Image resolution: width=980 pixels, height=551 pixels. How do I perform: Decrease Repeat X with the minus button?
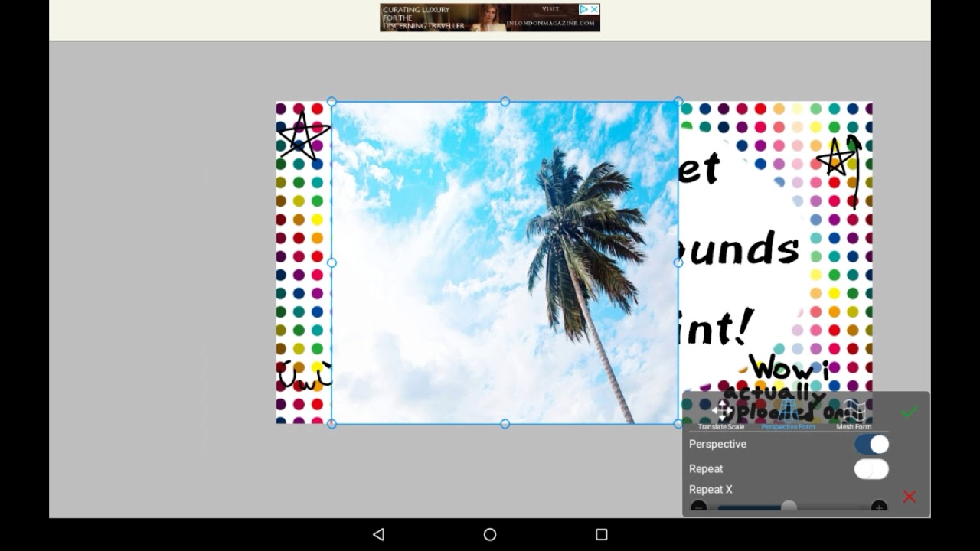[x=698, y=507]
